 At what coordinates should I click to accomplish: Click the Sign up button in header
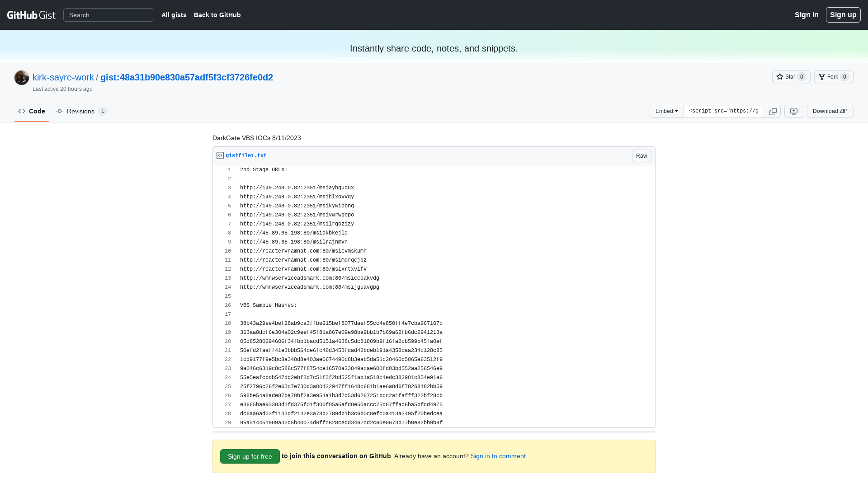(843, 14)
